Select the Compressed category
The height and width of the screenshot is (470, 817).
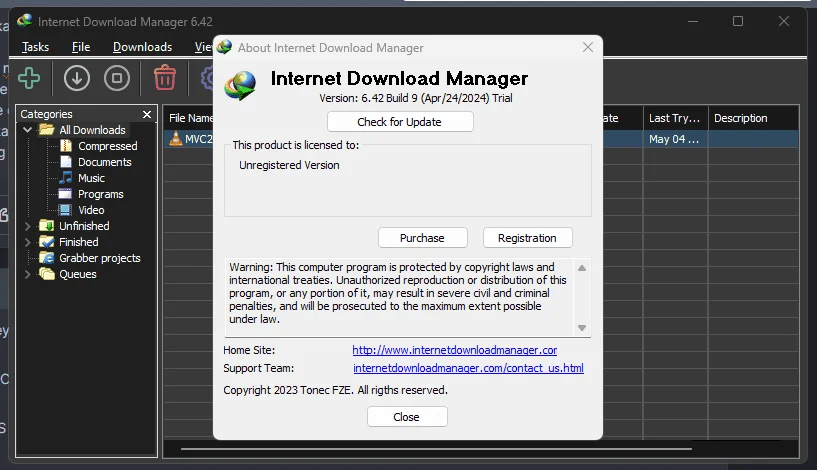(x=108, y=146)
